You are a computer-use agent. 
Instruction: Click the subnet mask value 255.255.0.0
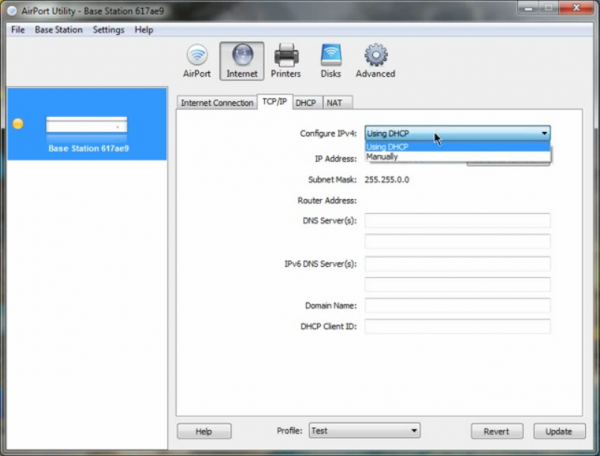coord(387,179)
